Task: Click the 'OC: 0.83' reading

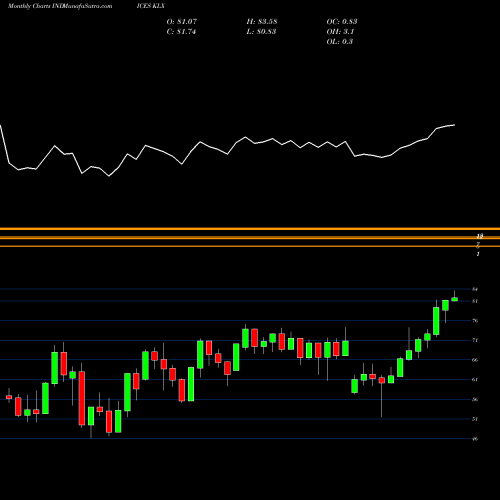Action: pyautogui.click(x=342, y=22)
